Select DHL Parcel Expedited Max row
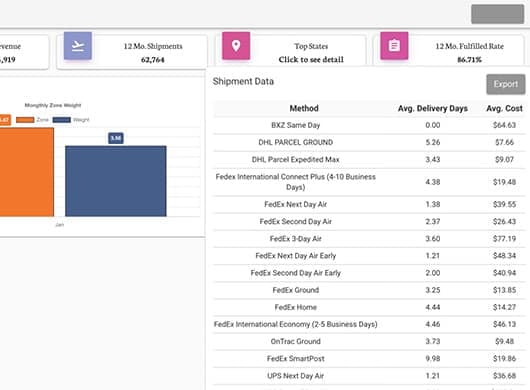The image size is (530, 390). click(369, 160)
